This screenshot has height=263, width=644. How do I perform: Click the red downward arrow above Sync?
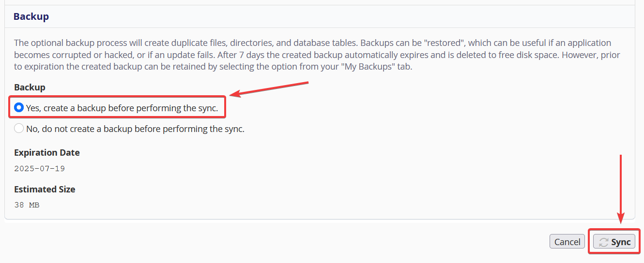coord(620,189)
